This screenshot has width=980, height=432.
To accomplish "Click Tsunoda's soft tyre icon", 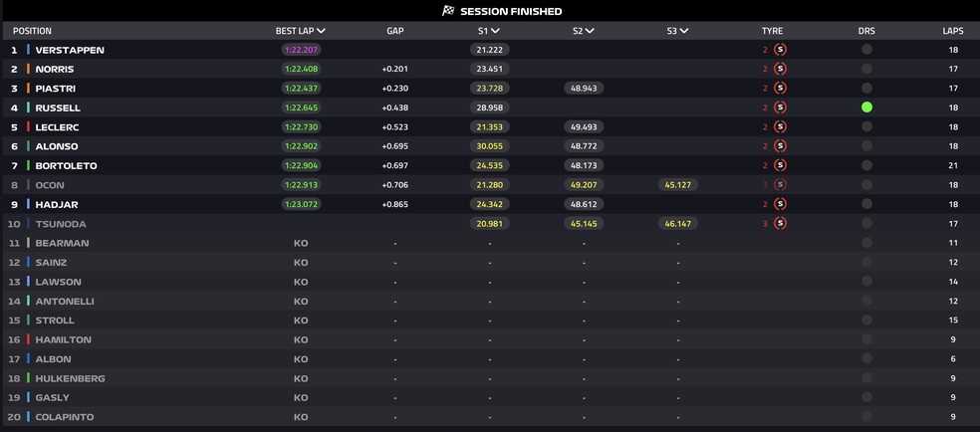I will pos(780,224).
